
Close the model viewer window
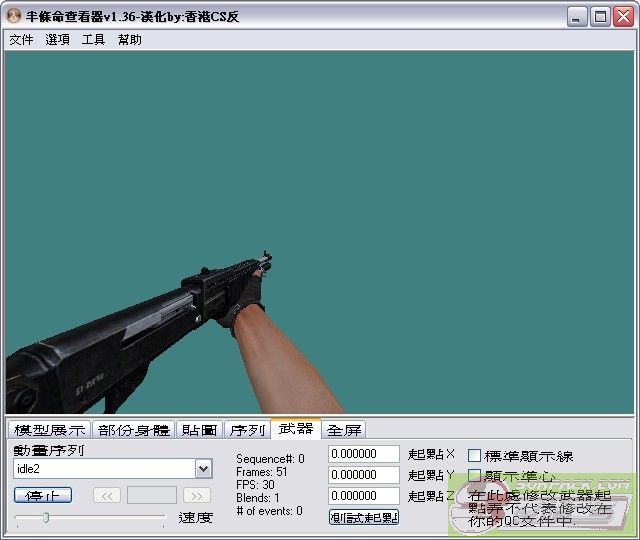tap(622, 16)
